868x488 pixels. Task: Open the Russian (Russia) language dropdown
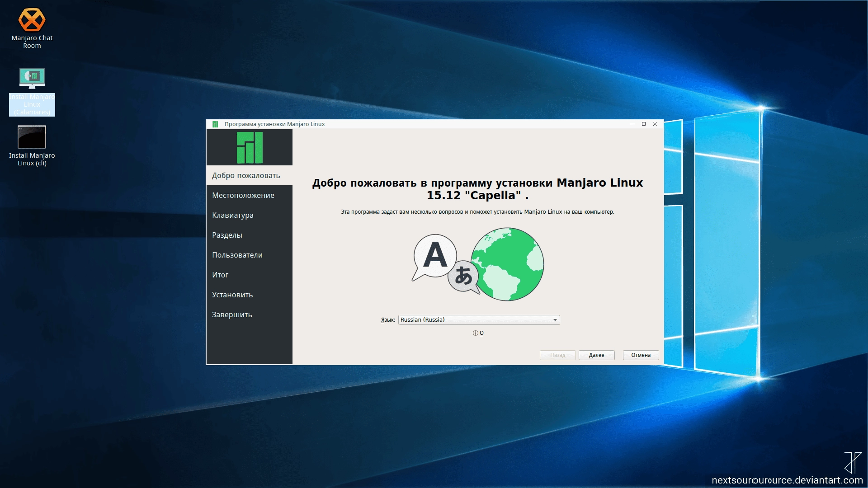click(x=479, y=320)
